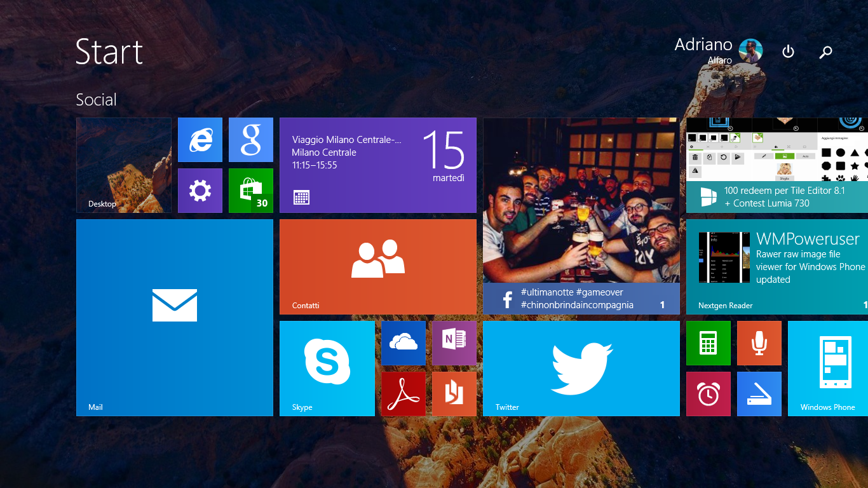868x488 pixels.
Task: Open the OneNote tile
Action: (454, 343)
